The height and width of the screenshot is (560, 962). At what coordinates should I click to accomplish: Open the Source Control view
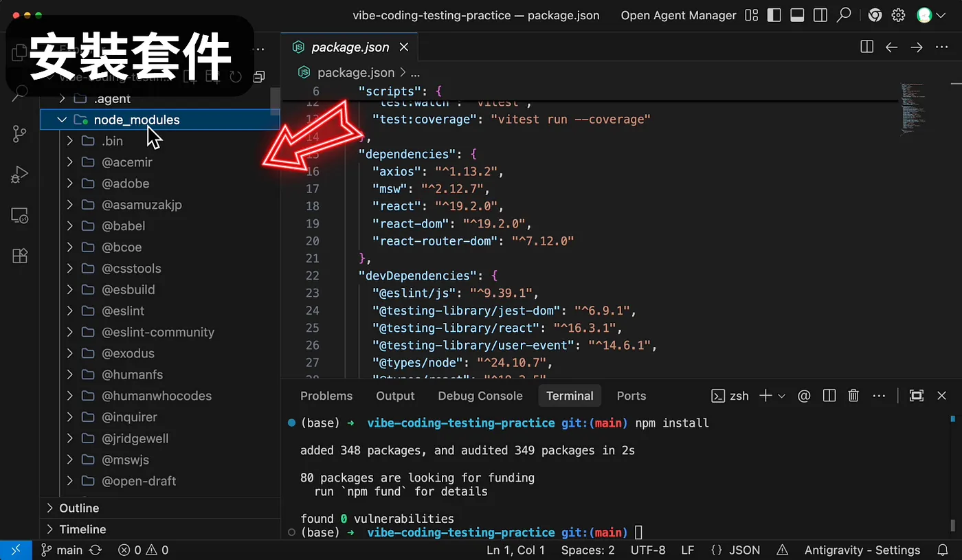click(20, 134)
